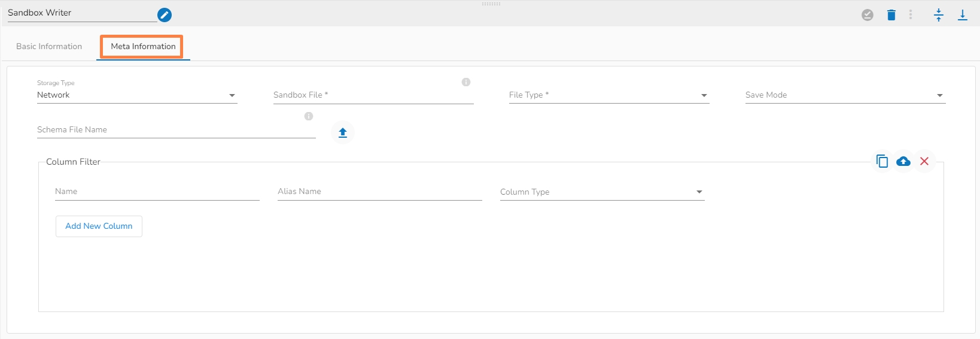This screenshot has width=980, height=339.
Task: Click the copy columns icon in Column Filter
Action: click(882, 161)
